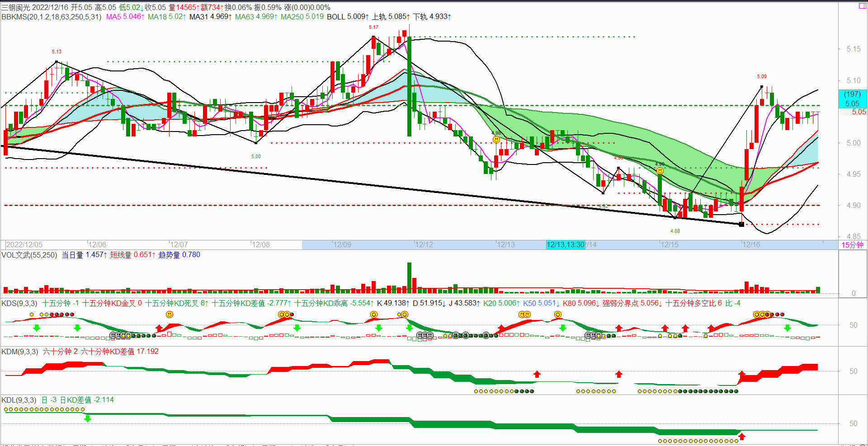
Task: Click the first red up arrow in KDM panel
Action: [537, 374]
